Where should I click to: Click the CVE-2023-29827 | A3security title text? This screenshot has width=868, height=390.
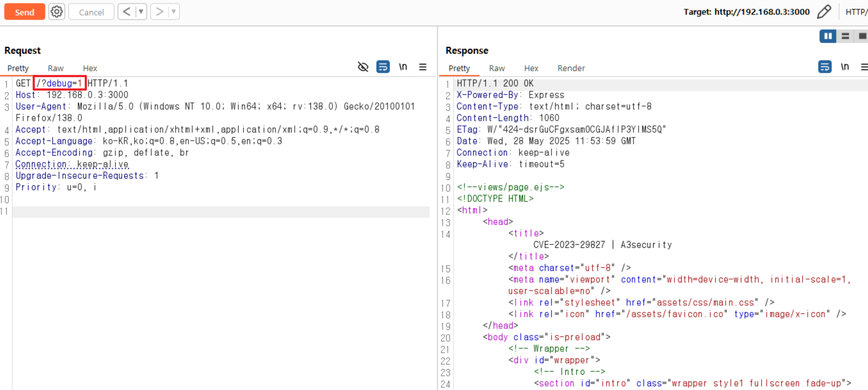[602, 245]
